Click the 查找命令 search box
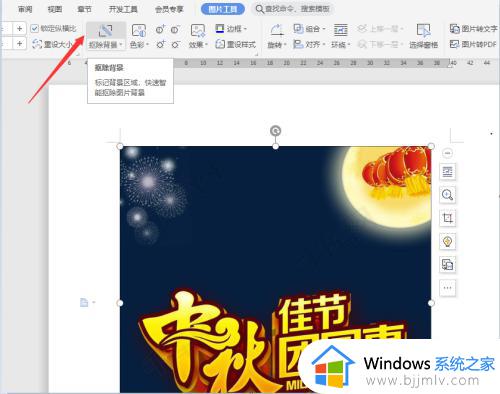This screenshot has width=500, height=394. click(x=293, y=9)
